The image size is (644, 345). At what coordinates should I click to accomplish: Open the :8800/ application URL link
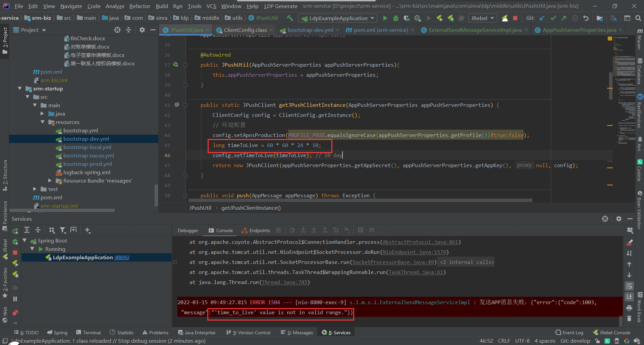[x=122, y=257]
